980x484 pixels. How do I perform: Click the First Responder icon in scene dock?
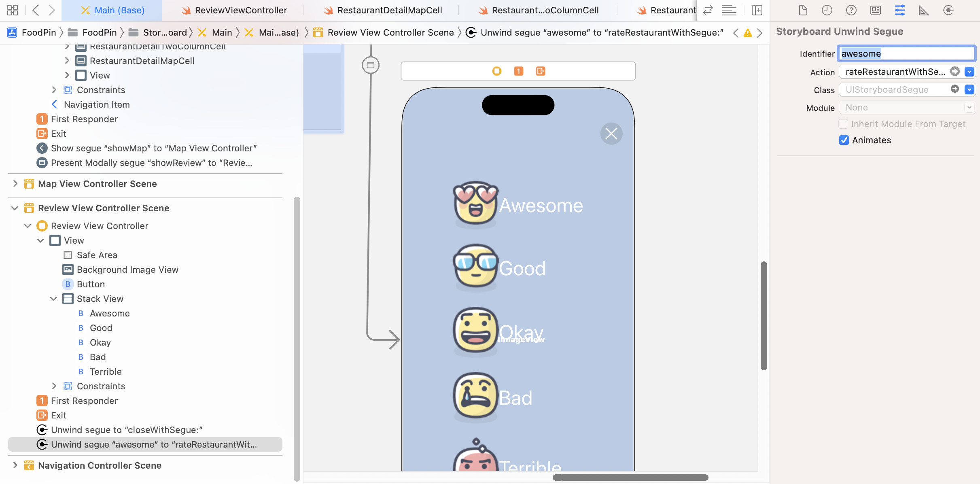click(518, 71)
